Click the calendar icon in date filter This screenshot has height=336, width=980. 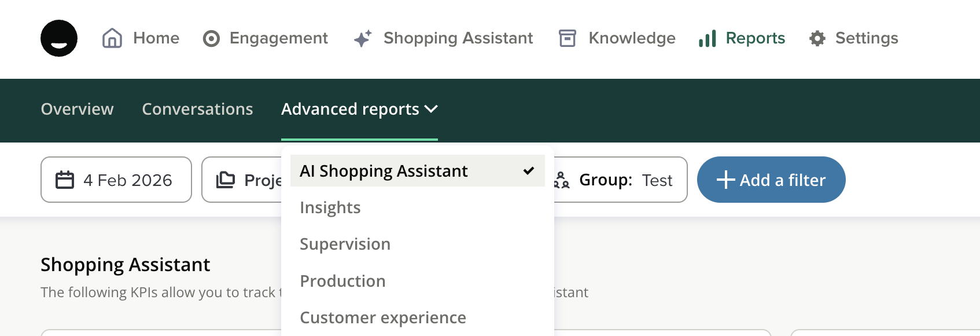[x=65, y=180]
